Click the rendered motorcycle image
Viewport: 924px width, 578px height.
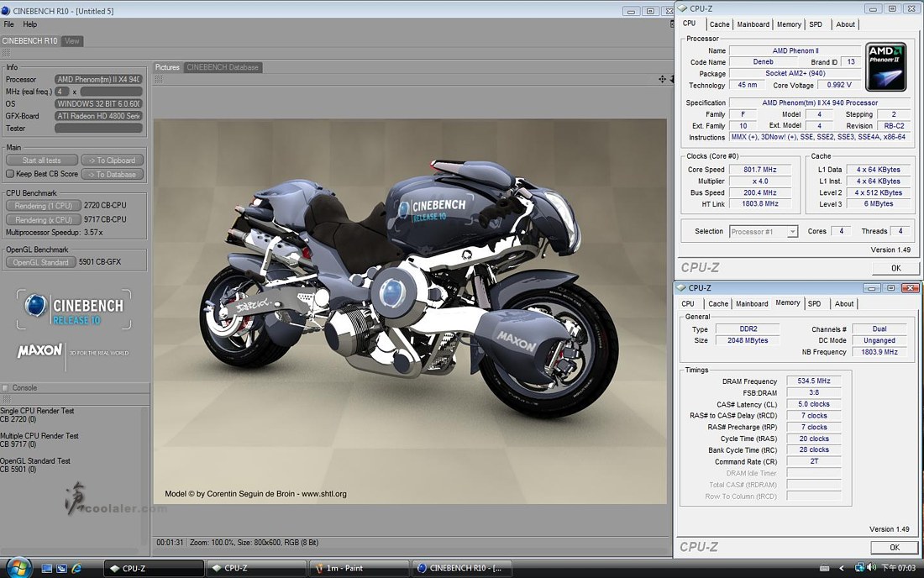pos(410,311)
